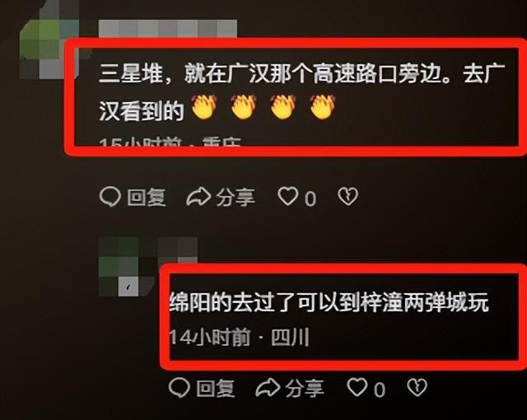This screenshot has width=527, height=420.
Task: Click the 回复 label under the 三星堆 comment
Action: [147, 197]
